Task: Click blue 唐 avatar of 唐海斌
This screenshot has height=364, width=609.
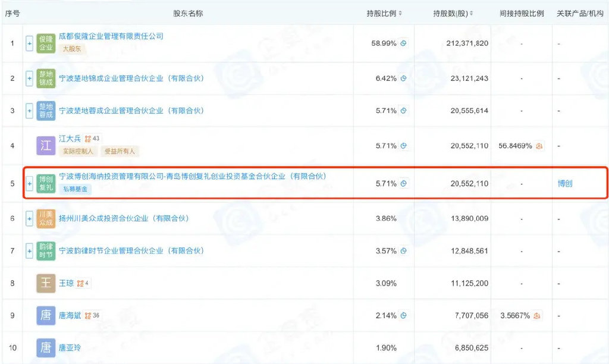Action: coord(46,315)
